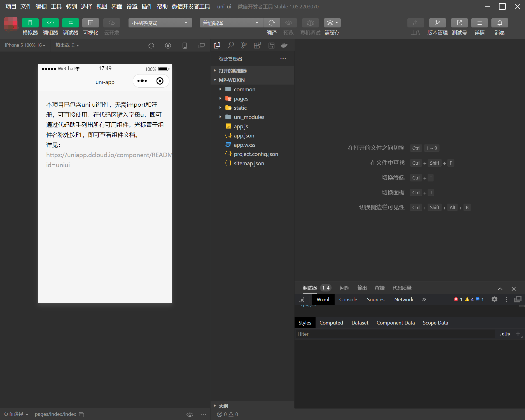The width and height of the screenshot is (525, 420).
Task: Click the 上传 upload icon
Action: click(416, 23)
